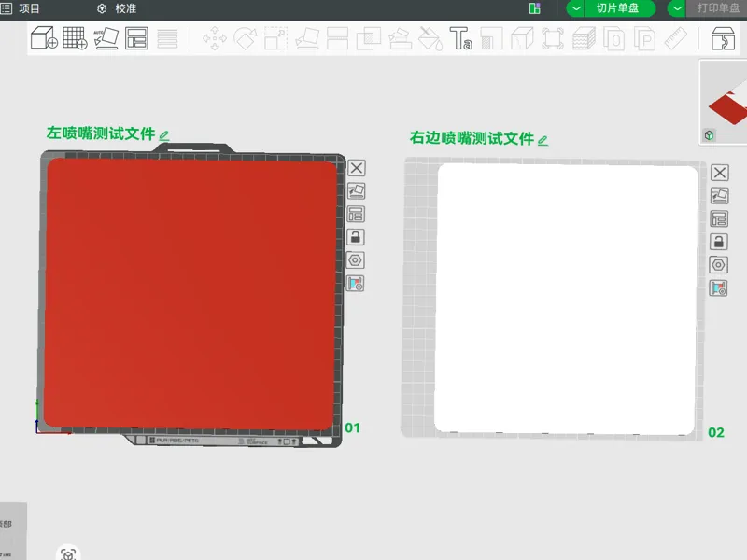Expand the dropdown arrow beside 打印单盘
The height and width of the screenshot is (560, 747).
click(677, 8)
